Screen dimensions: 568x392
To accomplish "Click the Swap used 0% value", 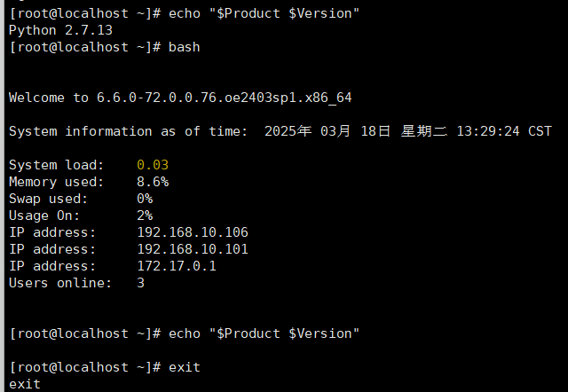I will click(x=145, y=199).
